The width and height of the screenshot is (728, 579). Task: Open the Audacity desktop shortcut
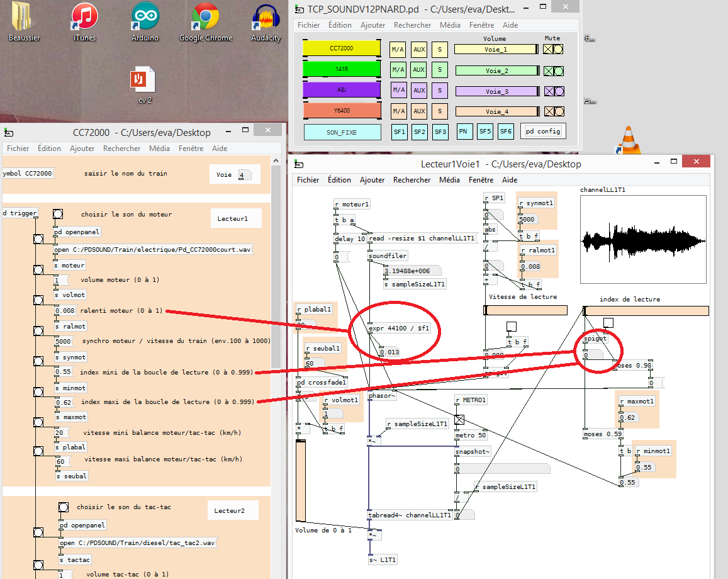tap(266, 22)
